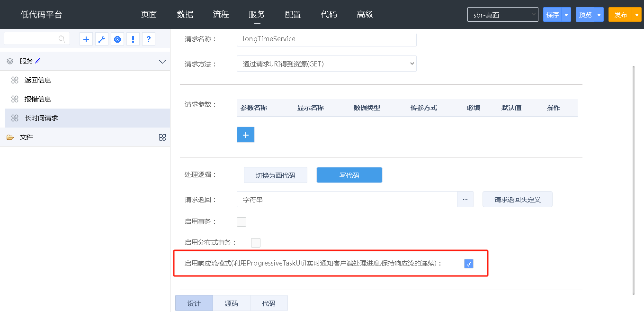The height and width of the screenshot is (312, 644).
Task: Click the target circle icon in sidebar
Action: coord(117,39)
